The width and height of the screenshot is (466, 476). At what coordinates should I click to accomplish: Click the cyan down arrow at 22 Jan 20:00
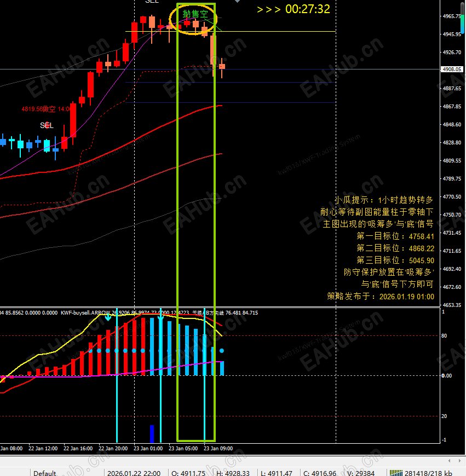pos(108,317)
